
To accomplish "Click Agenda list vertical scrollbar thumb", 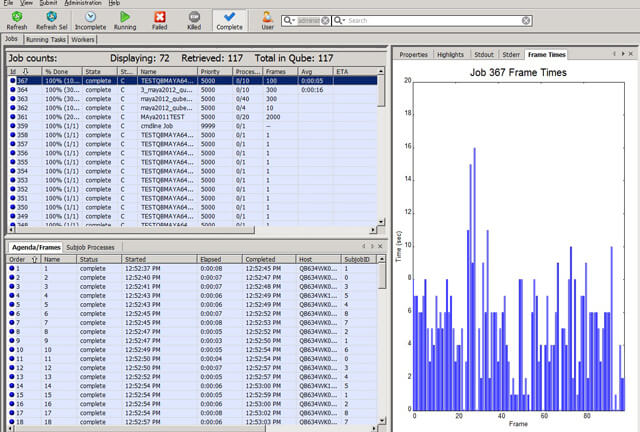I will pyautogui.click(x=382, y=276).
